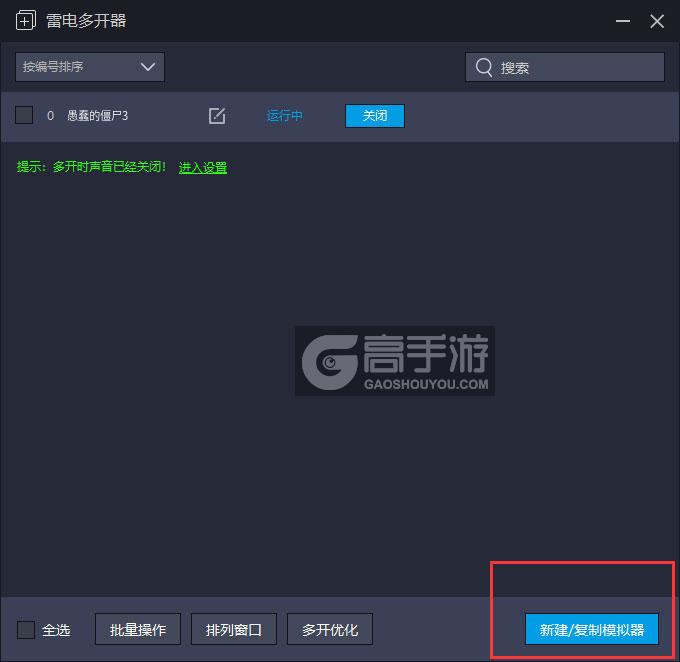680x662 pixels.
Task: Open the 按编号排序 sort dropdown
Action: click(x=90, y=67)
